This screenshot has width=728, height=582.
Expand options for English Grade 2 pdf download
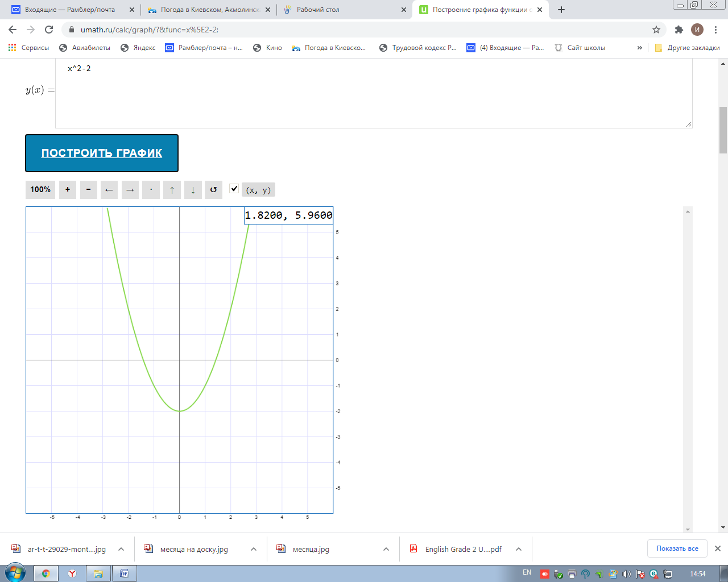[519, 549]
